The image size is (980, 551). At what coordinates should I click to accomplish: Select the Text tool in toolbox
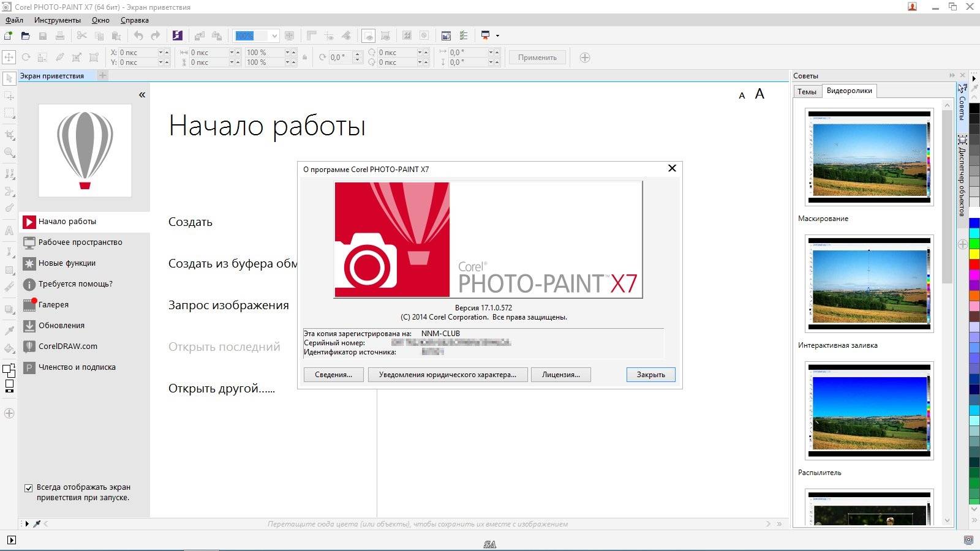click(9, 231)
